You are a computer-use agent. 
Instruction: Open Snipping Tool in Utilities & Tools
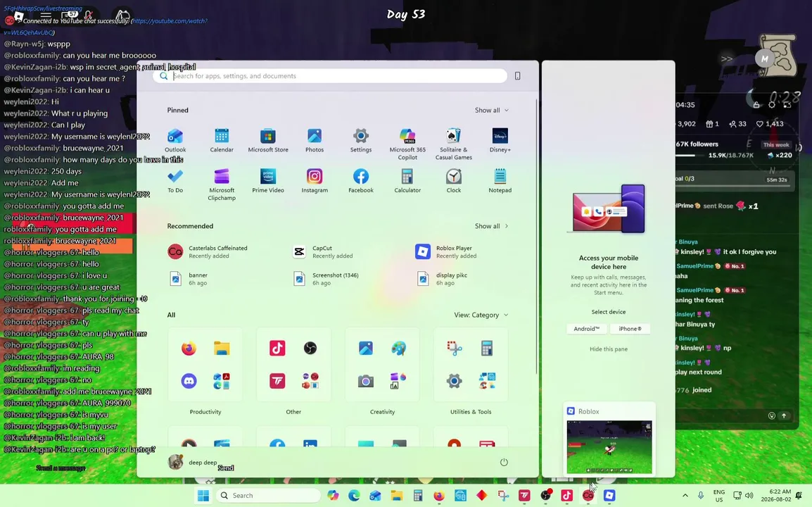pos(454,348)
